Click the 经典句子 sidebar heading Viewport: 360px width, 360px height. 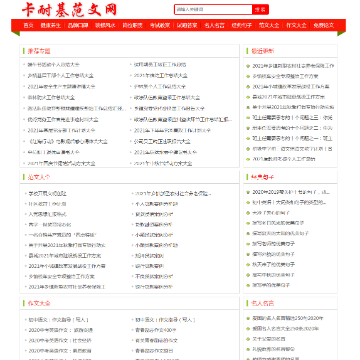(263, 177)
